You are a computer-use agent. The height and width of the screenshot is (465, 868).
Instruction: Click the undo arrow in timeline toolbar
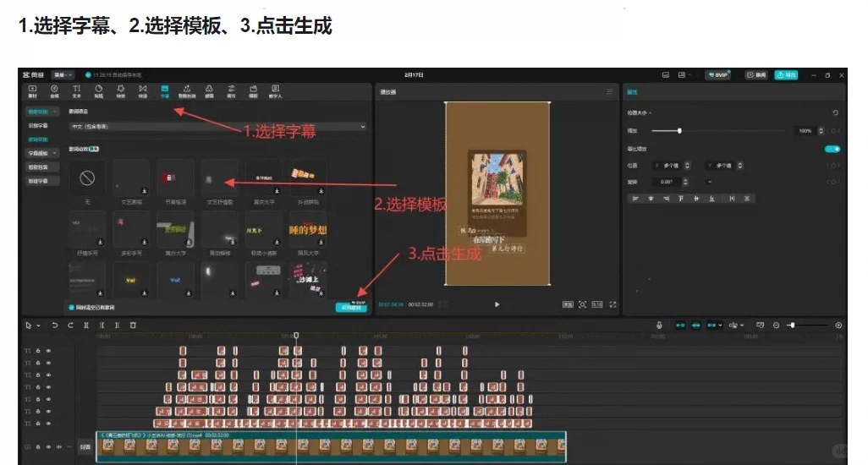click(x=55, y=325)
